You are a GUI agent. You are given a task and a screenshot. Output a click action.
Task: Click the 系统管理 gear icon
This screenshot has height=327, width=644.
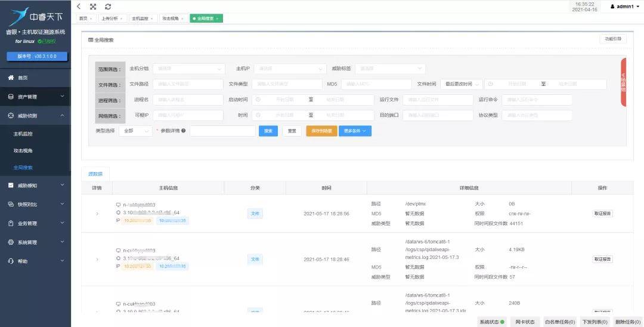pos(11,242)
